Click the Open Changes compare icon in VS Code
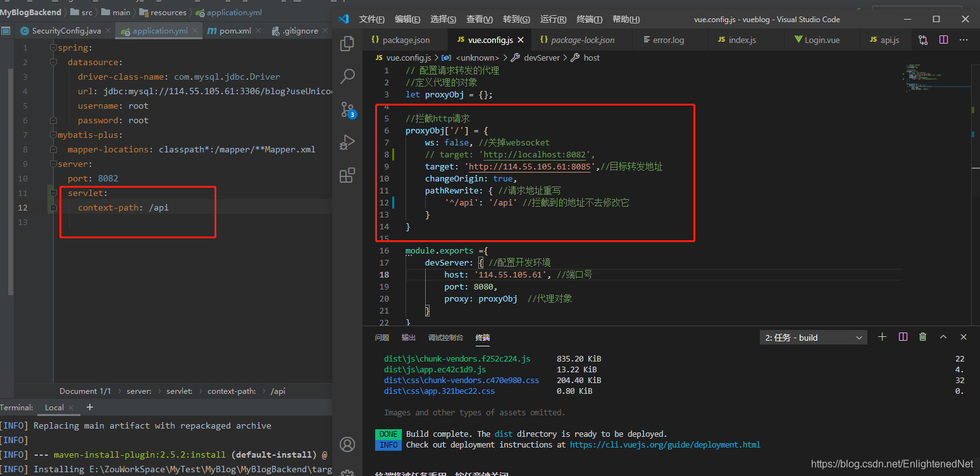The width and height of the screenshot is (980, 476). (x=923, y=40)
